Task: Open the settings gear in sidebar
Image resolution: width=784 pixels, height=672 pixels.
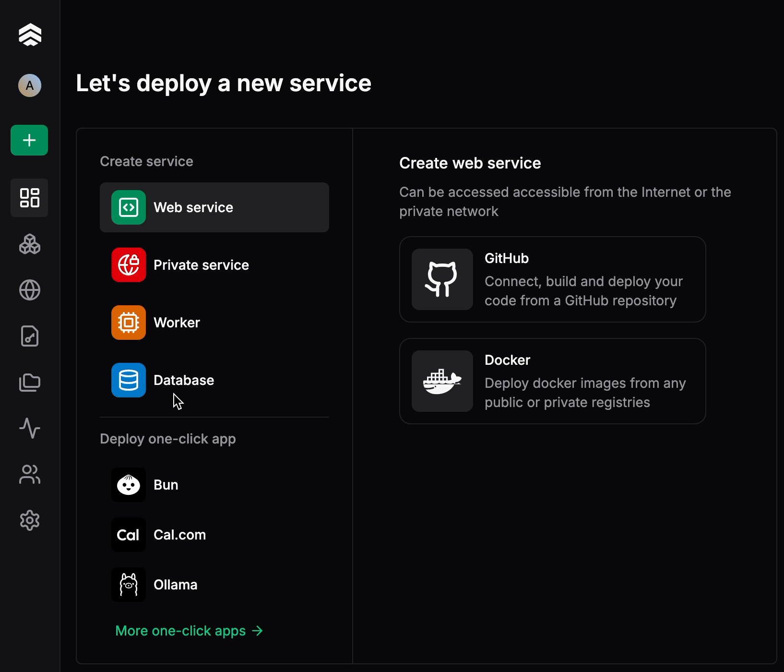Action: (x=29, y=520)
